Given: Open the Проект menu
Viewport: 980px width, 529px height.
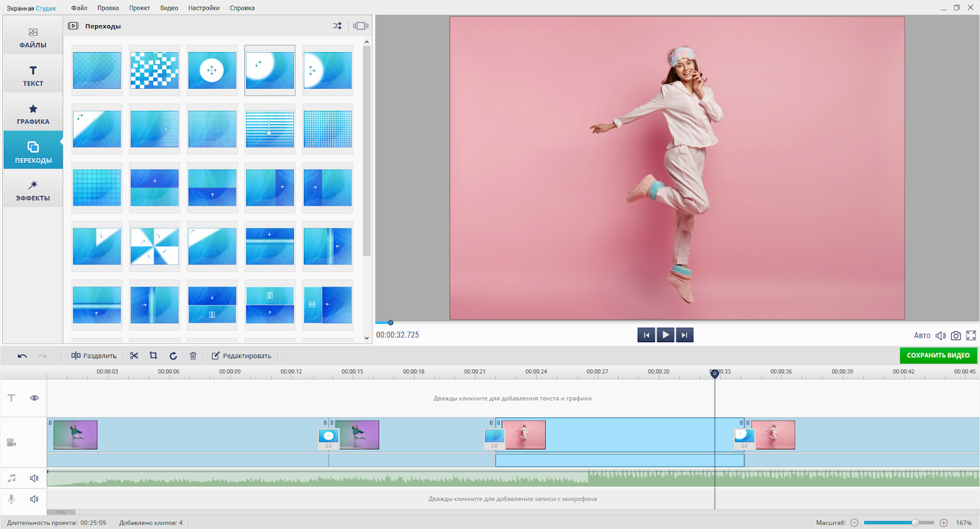Looking at the screenshot, I should click(x=139, y=8).
